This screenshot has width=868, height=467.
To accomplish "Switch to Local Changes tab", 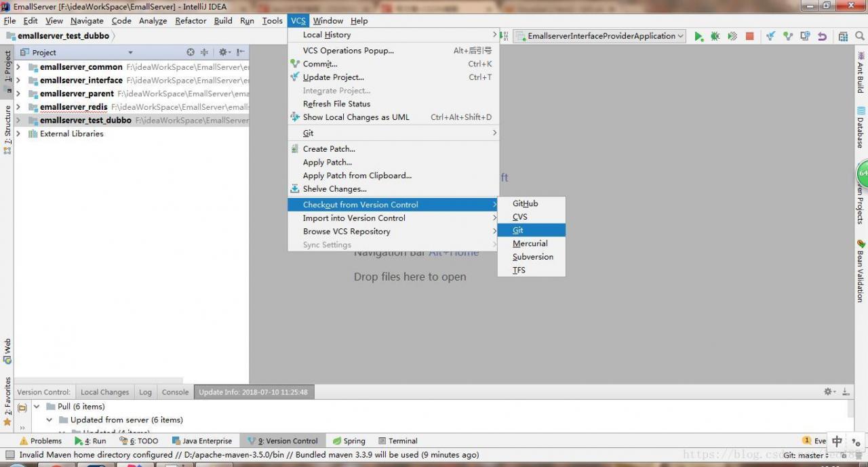I will click(104, 392).
